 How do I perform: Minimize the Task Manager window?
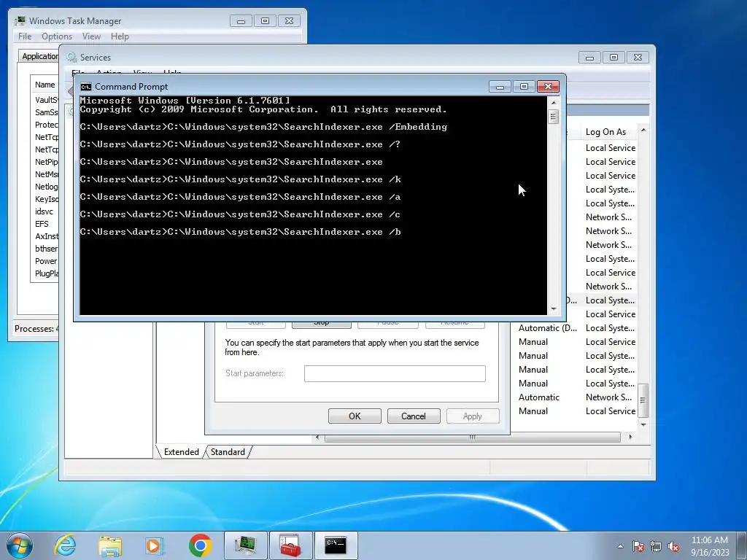coord(241,21)
